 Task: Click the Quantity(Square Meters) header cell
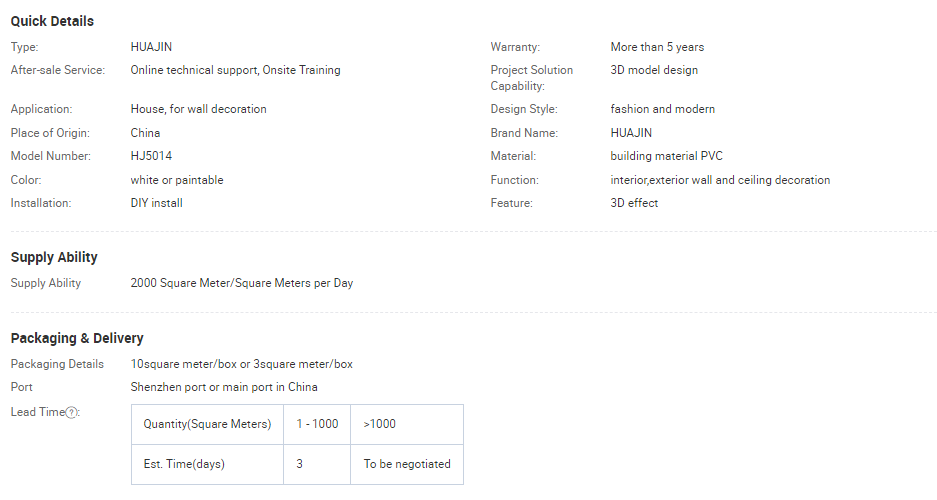point(207,424)
